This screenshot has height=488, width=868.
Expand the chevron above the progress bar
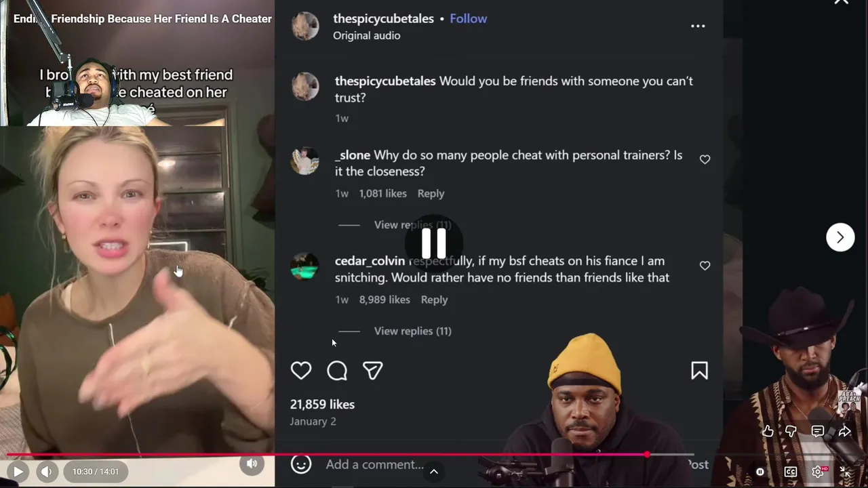click(434, 471)
